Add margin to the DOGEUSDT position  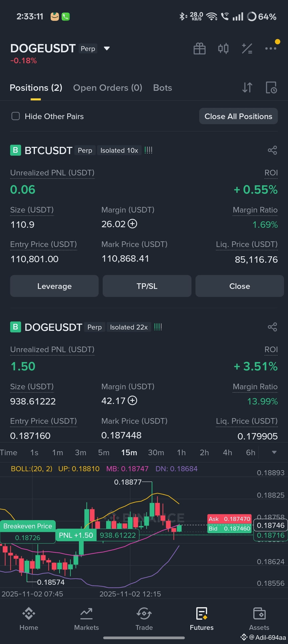pos(133,400)
